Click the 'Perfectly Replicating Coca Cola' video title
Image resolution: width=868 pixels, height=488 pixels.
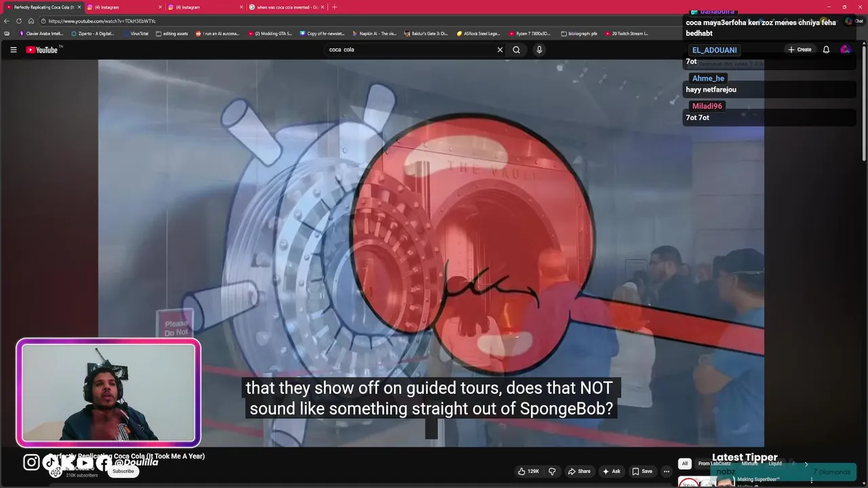pyautogui.click(x=127, y=456)
